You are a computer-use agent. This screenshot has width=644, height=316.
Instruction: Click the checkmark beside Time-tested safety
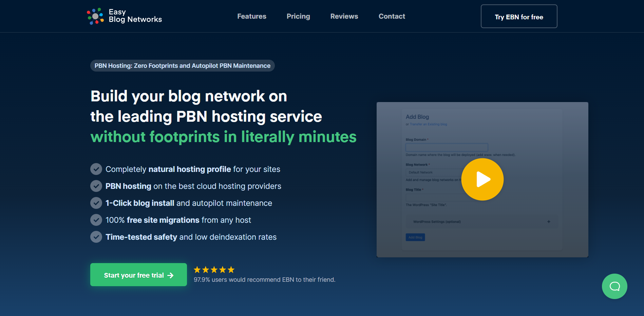pyautogui.click(x=96, y=237)
